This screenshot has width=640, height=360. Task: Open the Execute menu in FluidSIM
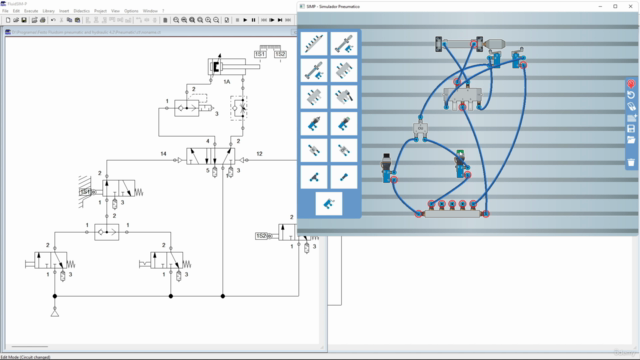(31, 11)
